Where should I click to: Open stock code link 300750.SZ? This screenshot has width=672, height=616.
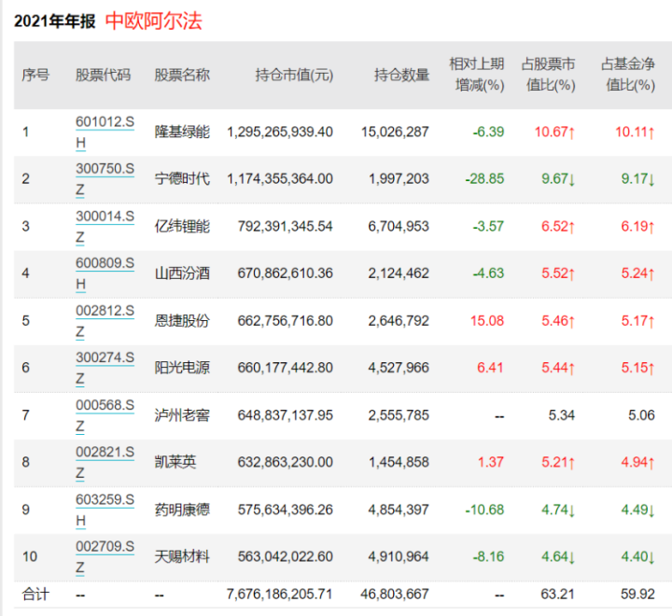coord(105,179)
